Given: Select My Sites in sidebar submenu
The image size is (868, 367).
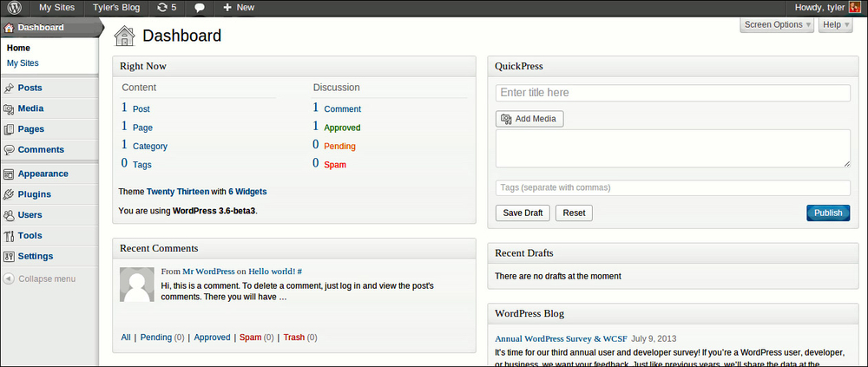Looking at the screenshot, I should point(23,63).
